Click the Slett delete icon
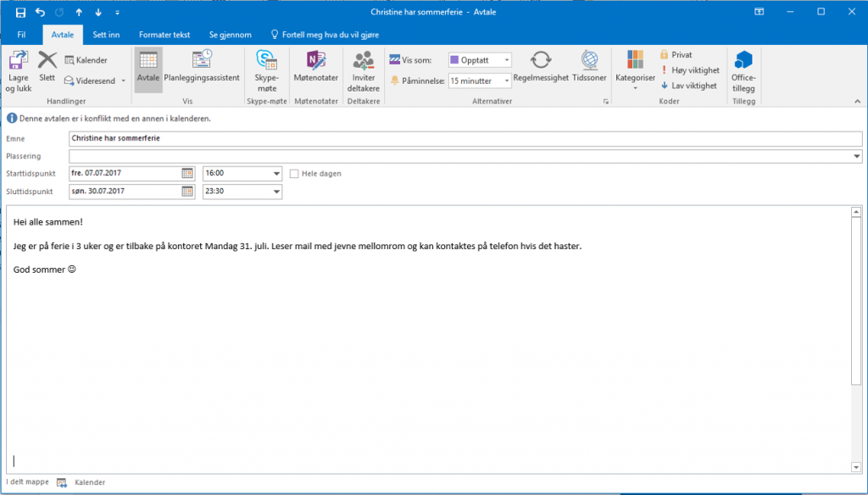The width and height of the screenshot is (868, 495). pyautogui.click(x=47, y=60)
